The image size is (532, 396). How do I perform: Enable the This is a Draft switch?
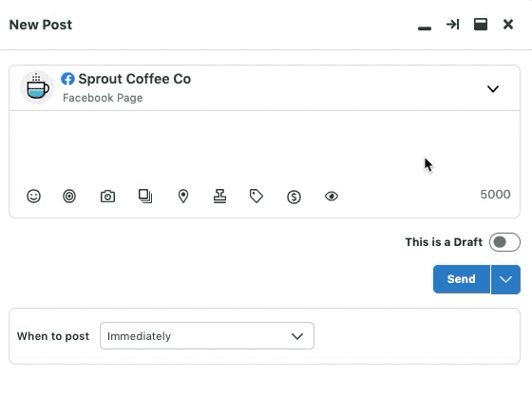point(504,242)
